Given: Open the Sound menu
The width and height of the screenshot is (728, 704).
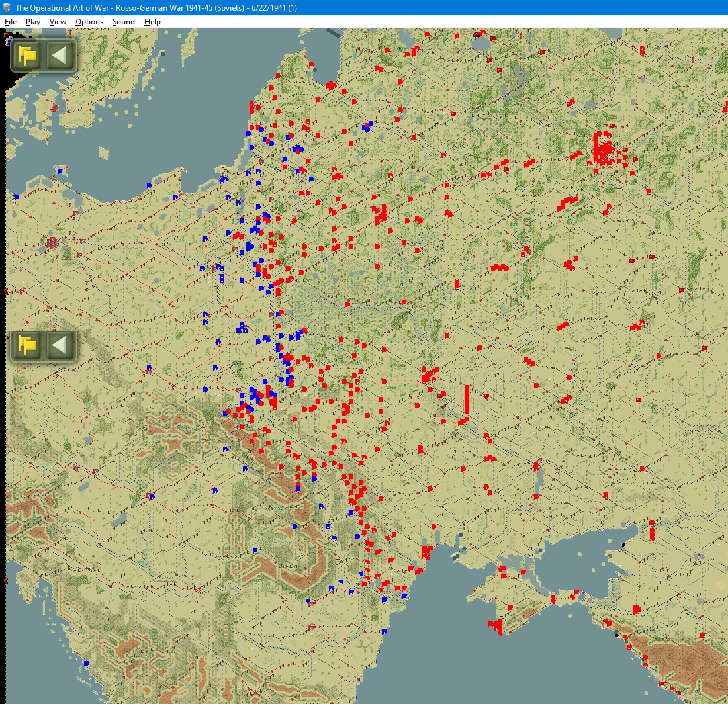Looking at the screenshot, I should (123, 22).
